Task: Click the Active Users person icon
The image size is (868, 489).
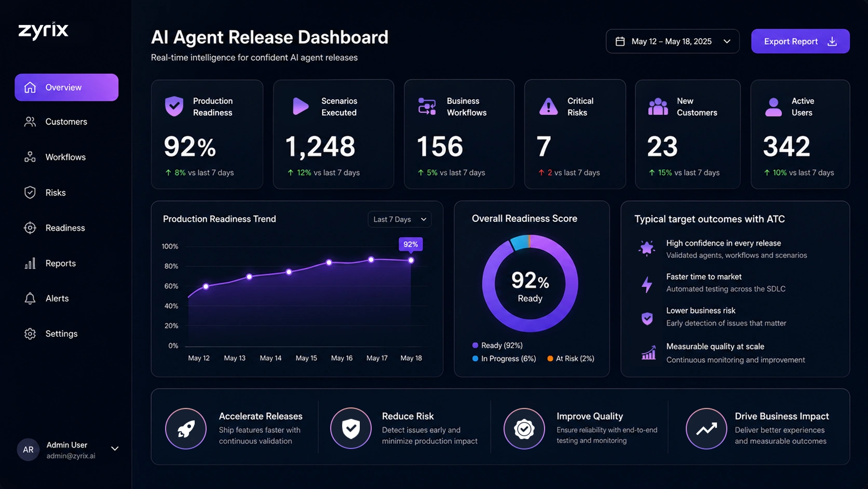Action: [x=774, y=107]
